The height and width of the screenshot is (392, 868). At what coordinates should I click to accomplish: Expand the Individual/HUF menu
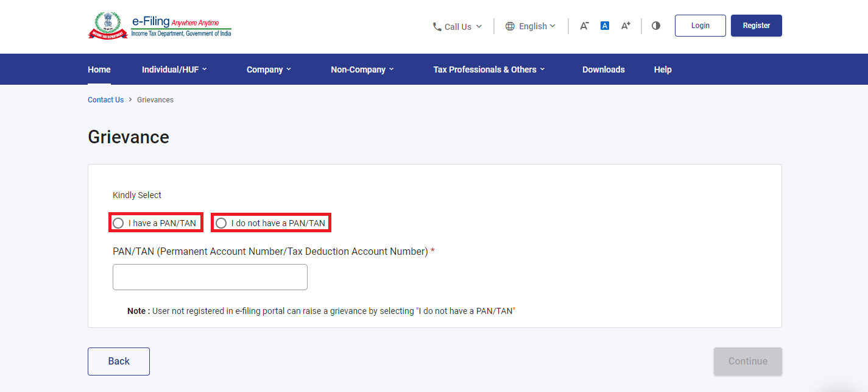174,69
